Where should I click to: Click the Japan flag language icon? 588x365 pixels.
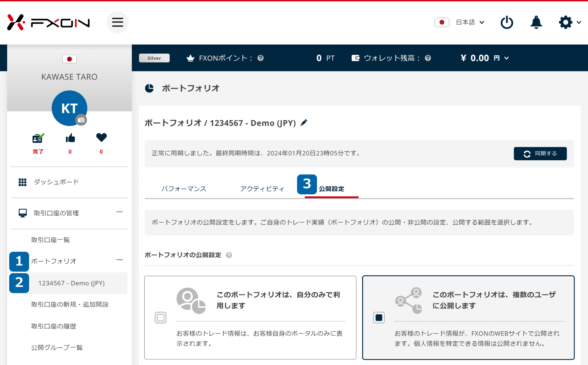pos(442,22)
